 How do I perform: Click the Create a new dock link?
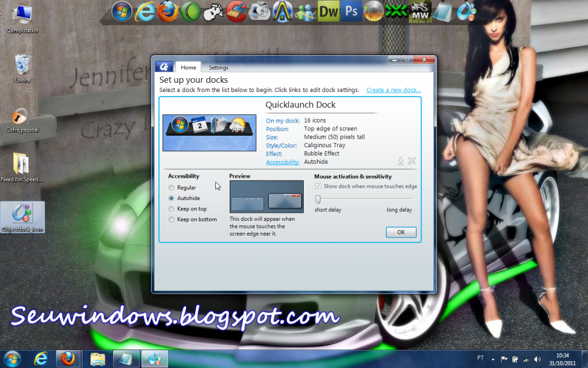[x=393, y=90]
